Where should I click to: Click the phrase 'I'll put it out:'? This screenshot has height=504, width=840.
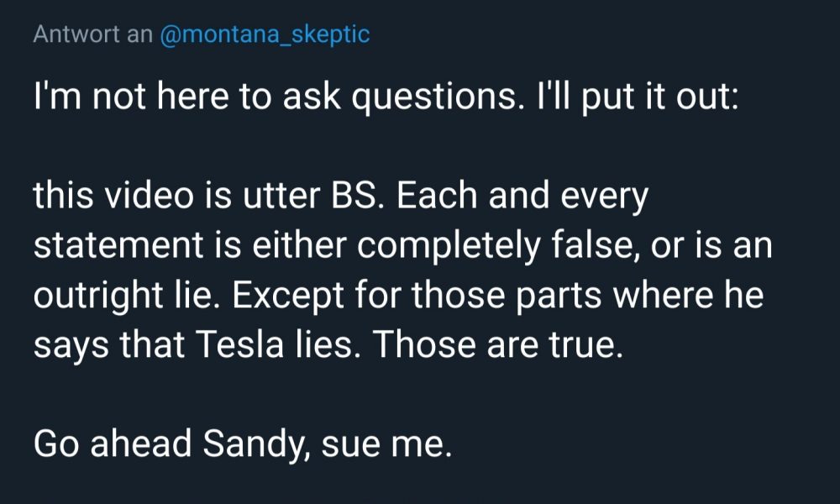point(638,97)
